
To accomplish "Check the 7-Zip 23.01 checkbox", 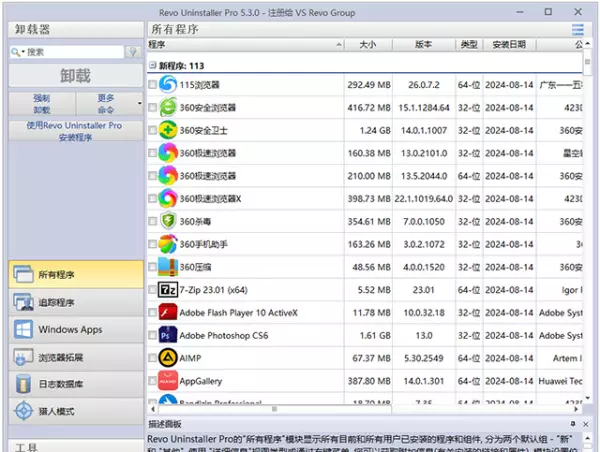I will pos(152,290).
